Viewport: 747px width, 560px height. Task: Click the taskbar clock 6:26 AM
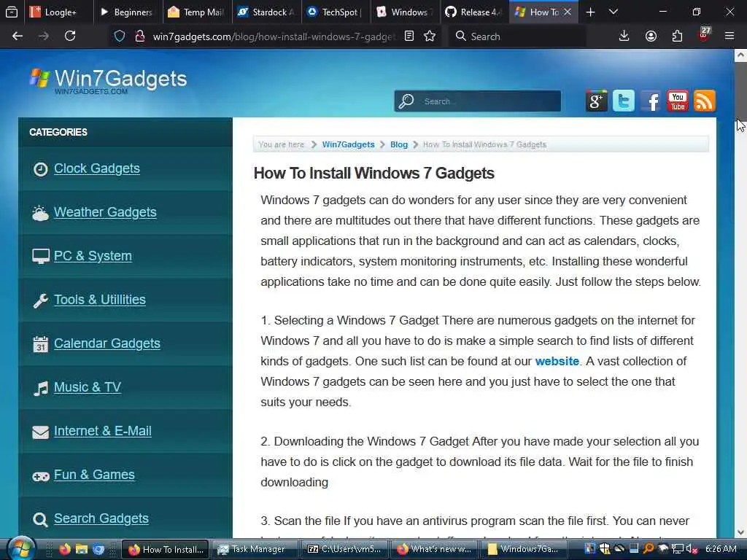click(721, 549)
